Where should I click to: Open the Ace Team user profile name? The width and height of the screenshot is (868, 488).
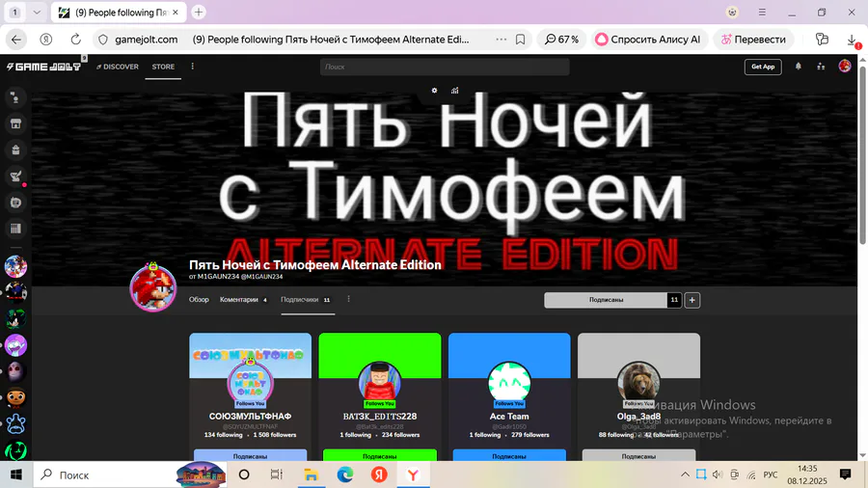pyautogui.click(x=509, y=416)
